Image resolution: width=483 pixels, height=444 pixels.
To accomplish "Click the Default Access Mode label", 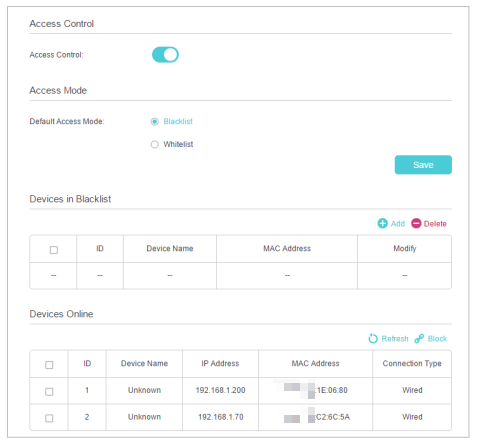I will click(67, 121).
